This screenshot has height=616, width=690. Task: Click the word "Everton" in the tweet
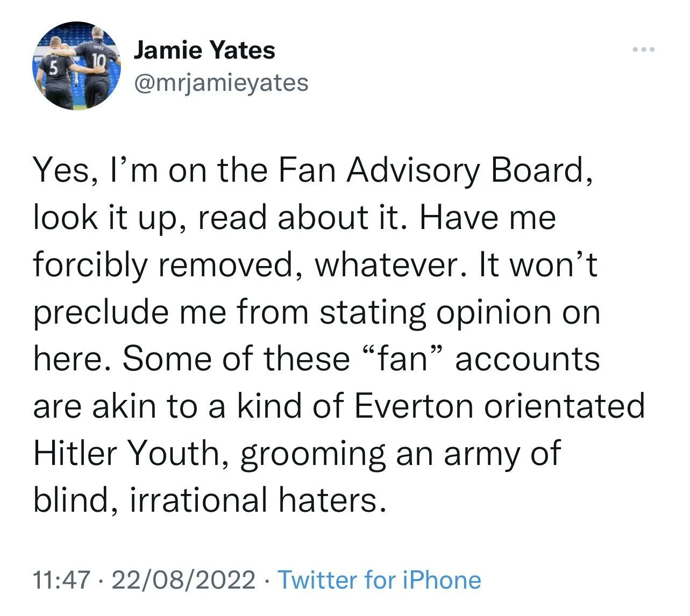[x=413, y=406]
